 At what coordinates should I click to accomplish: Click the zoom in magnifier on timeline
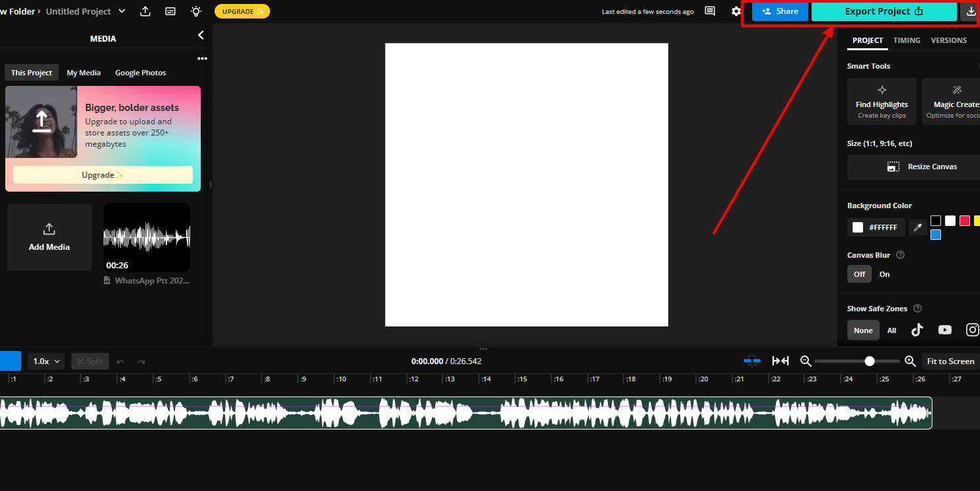tap(910, 361)
